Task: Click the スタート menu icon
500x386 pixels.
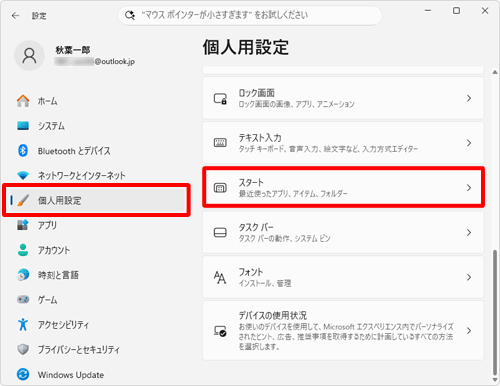Action: (x=220, y=188)
